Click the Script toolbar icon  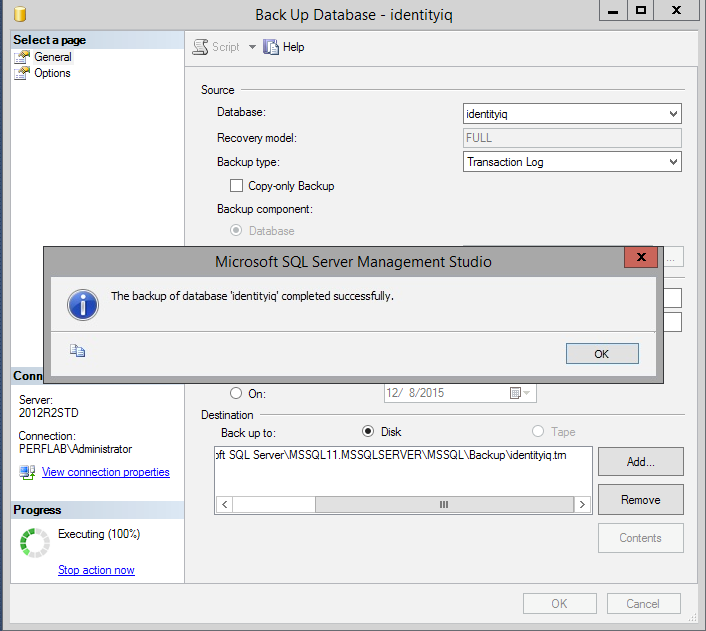[x=200, y=47]
